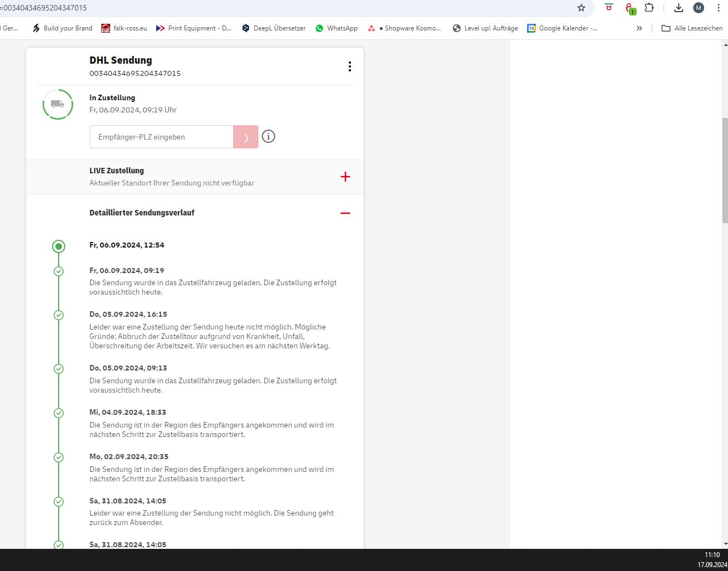Screen dimensions: 728x571
Task: Open the Build your Brand bookmark
Action: tap(62, 28)
